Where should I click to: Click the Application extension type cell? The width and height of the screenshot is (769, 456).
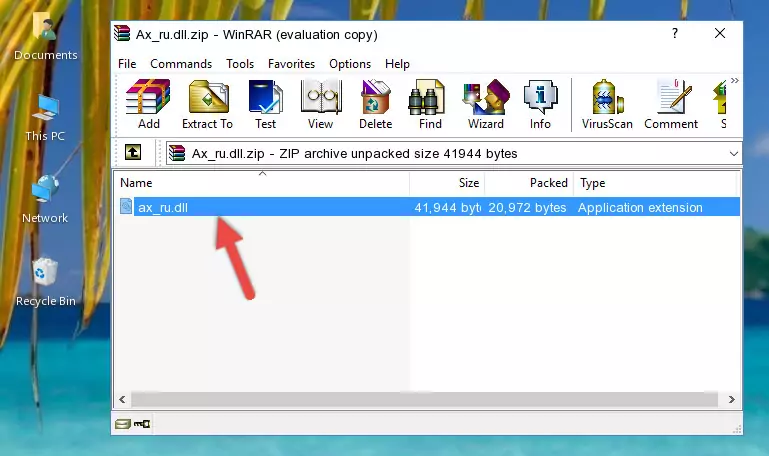coord(640,207)
